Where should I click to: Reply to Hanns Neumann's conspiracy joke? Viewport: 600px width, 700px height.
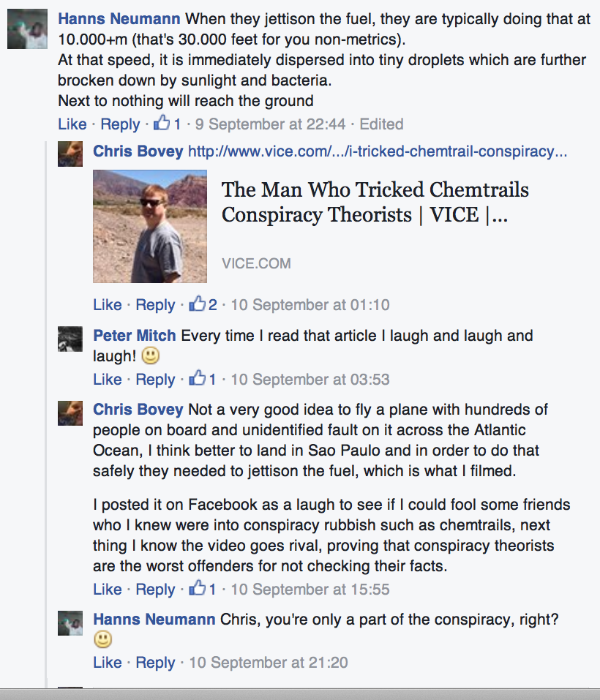click(155, 663)
